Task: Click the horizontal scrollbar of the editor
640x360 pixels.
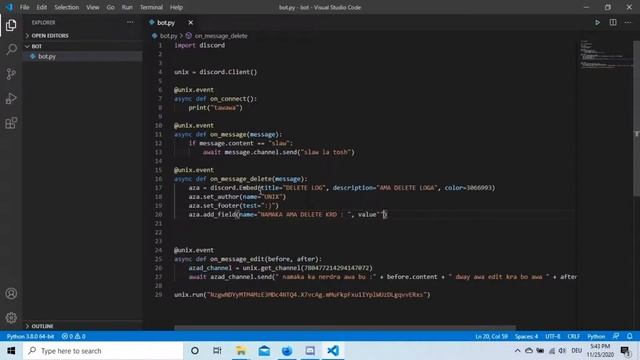Action: (345, 327)
